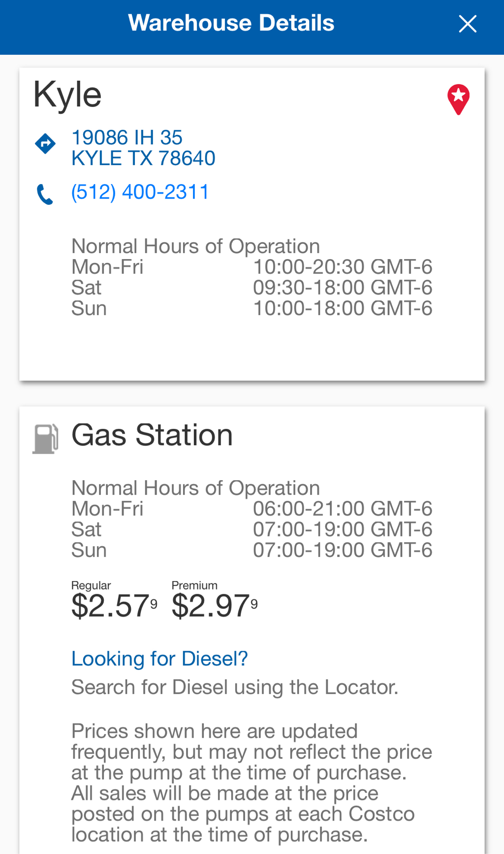The width and height of the screenshot is (504, 854).
Task: Call (512) 400-2311 phone number link
Action: pos(140,192)
